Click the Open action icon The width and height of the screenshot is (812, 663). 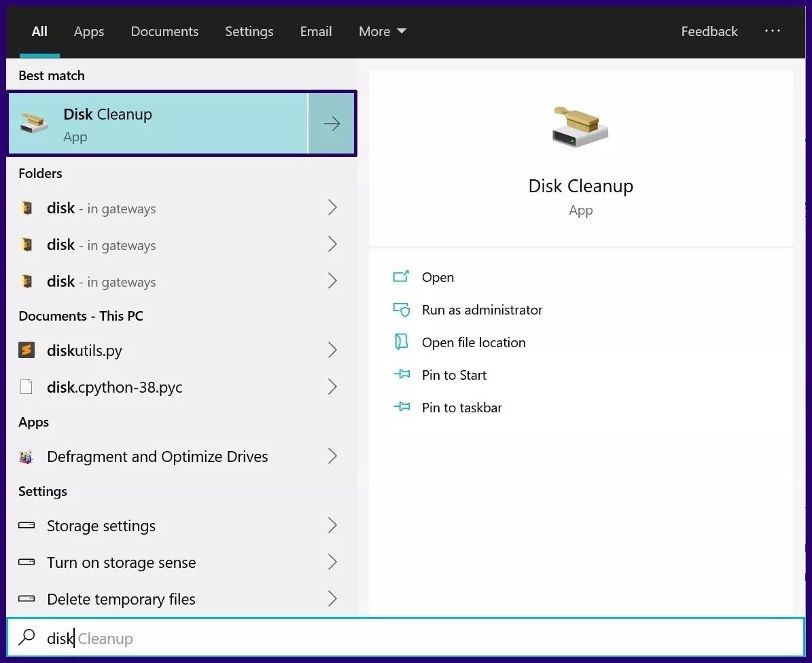click(x=402, y=277)
